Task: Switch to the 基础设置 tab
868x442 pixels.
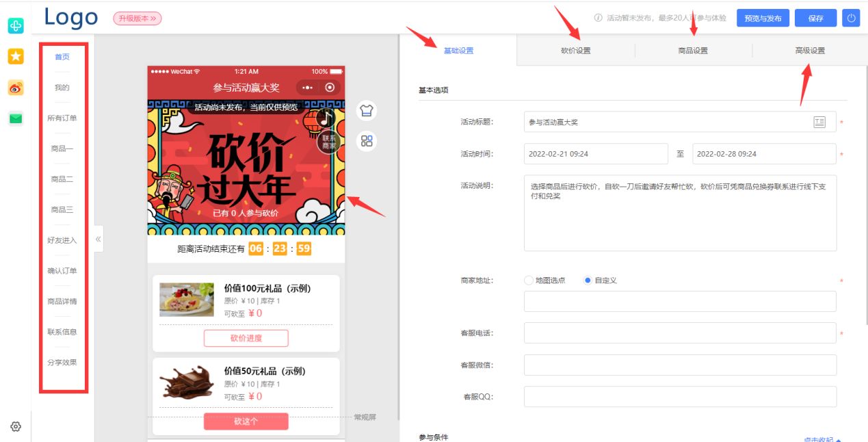Action: [458, 51]
